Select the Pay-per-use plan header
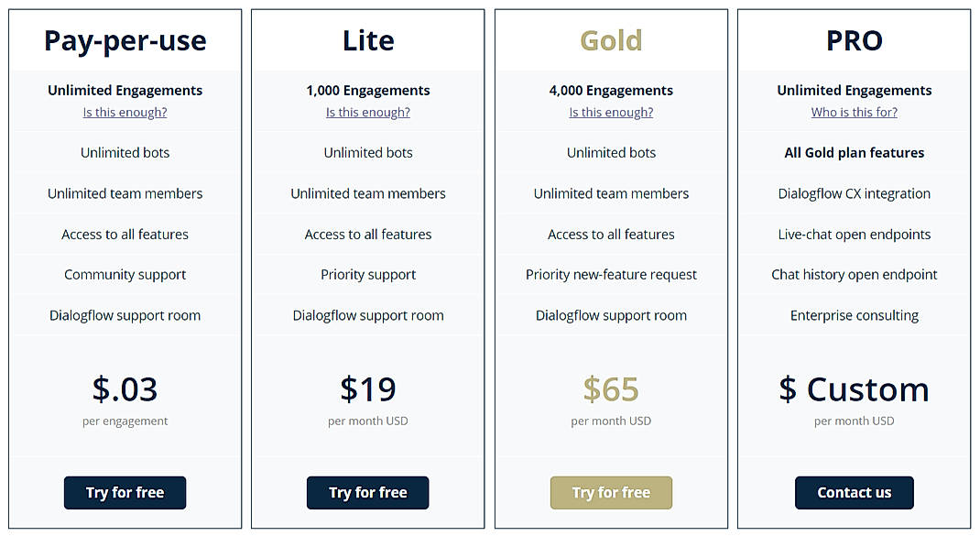The height and width of the screenshot is (536, 980). click(125, 40)
